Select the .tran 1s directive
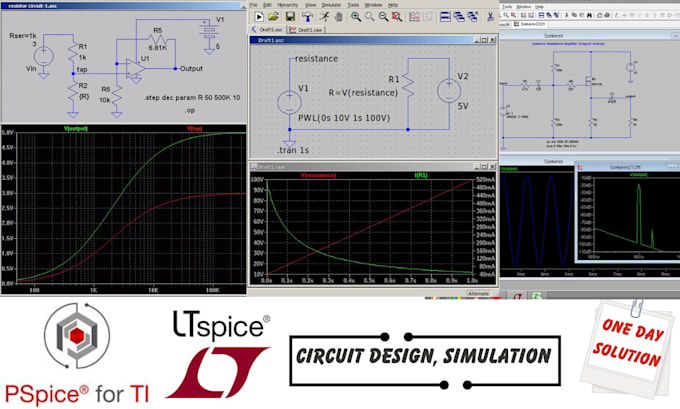The width and height of the screenshot is (680, 409). [x=293, y=150]
